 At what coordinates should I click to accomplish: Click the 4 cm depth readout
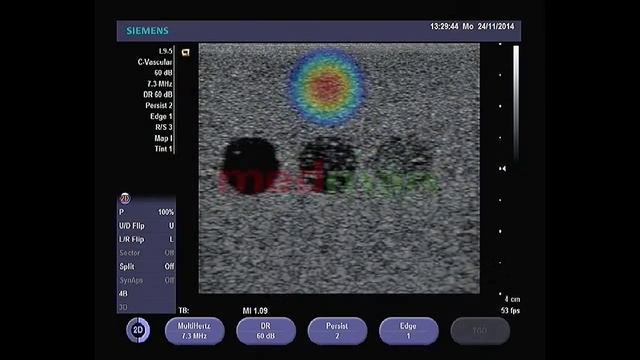pos(512,299)
